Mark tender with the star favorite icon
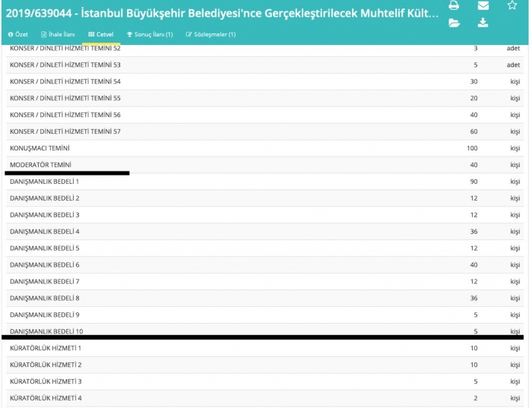 512,5
